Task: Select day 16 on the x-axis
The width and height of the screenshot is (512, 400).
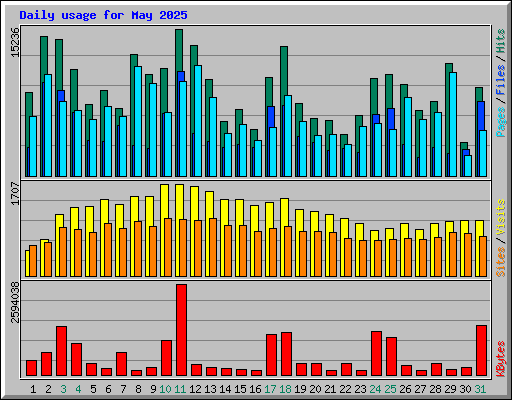Action: coord(255,389)
